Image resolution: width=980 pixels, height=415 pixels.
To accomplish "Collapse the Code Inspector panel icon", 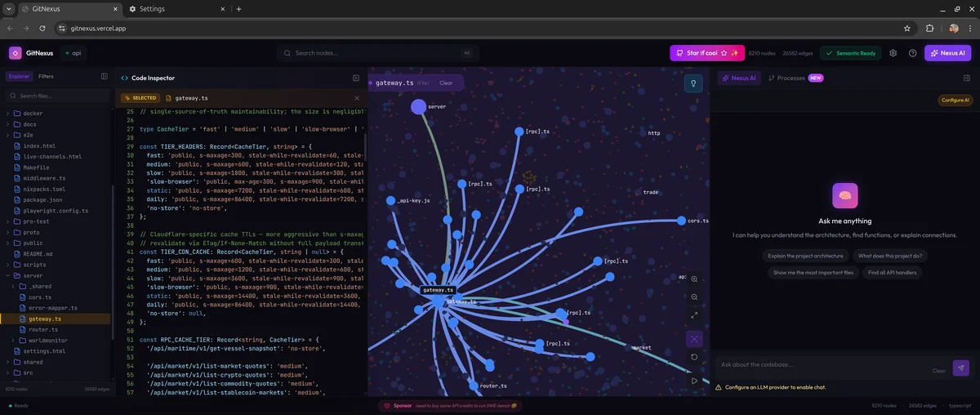I will pos(356,78).
